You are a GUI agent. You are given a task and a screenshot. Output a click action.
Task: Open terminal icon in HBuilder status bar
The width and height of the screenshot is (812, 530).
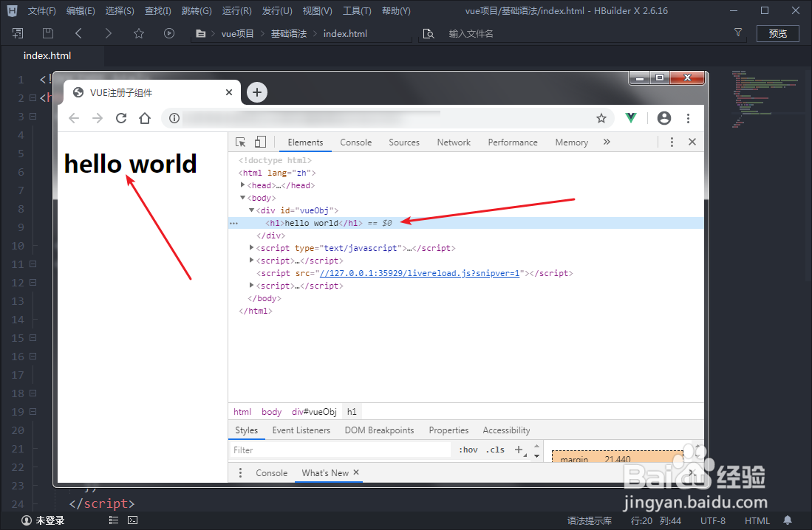[132, 520]
